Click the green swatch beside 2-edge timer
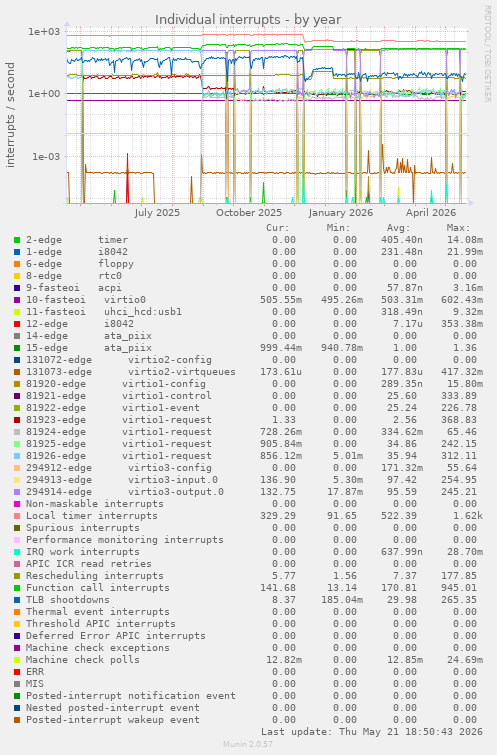The image size is (497, 755). 17,240
